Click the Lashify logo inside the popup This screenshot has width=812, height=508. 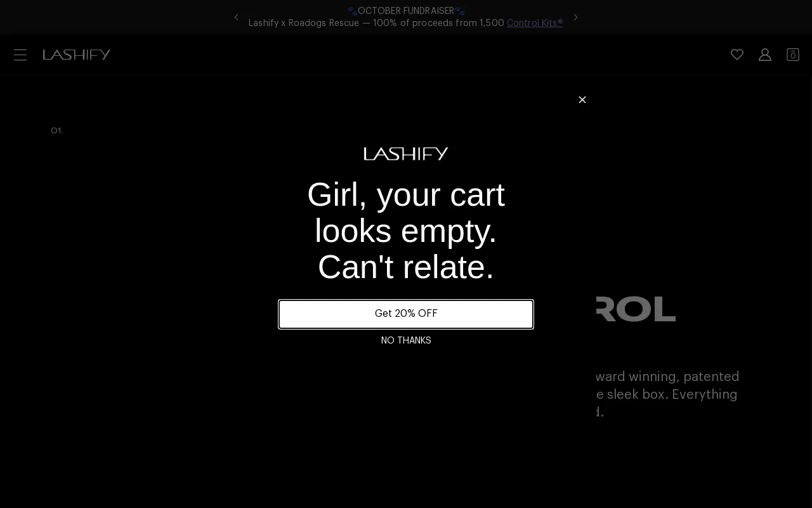[406, 154]
